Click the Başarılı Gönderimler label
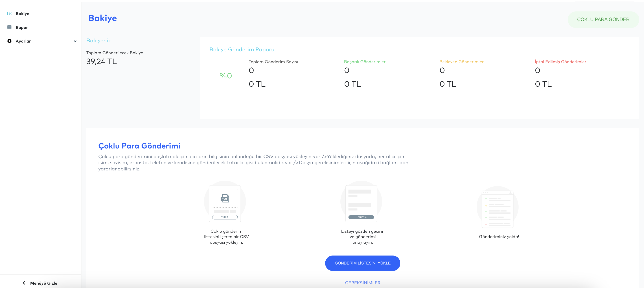 pos(364,62)
